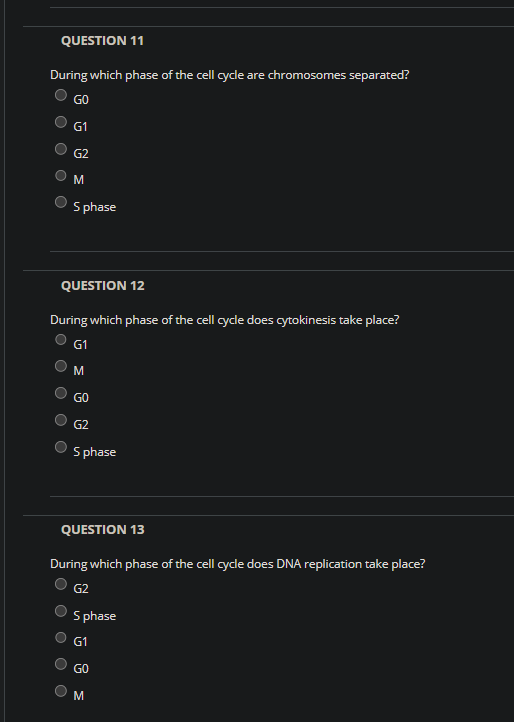Screen dimensions: 514x722
Task: Click the QUESTION 12 heading
Action: tap(103, 285)
